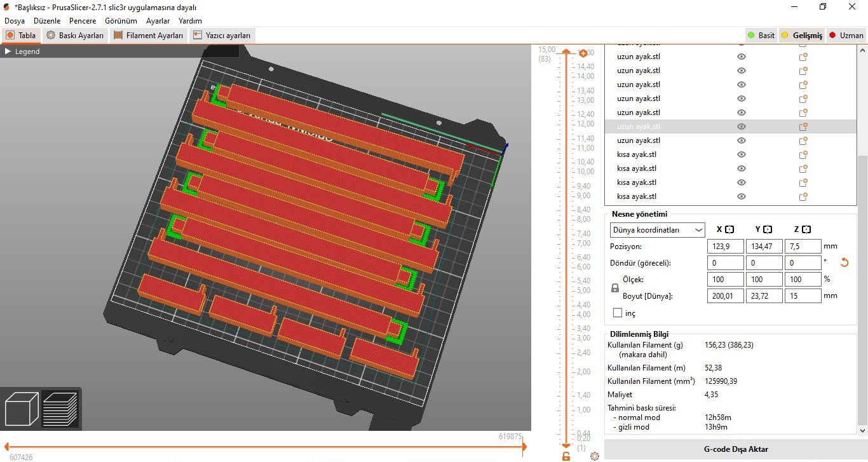868x462 pixels.
Task: Click the plus icon on the vertical layer slider
Action: [x=582, y=53]
